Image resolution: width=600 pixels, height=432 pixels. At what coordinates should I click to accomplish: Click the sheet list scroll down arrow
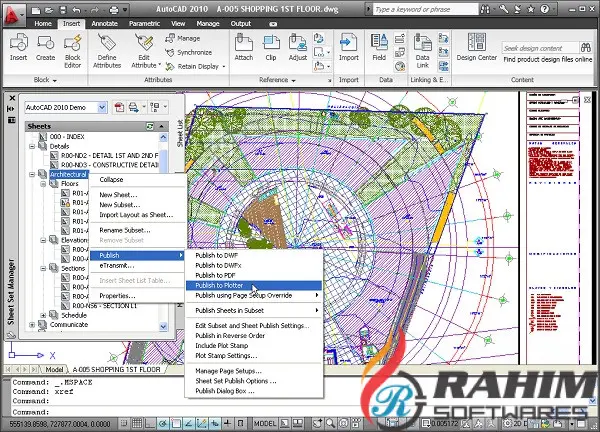(163, 326)
